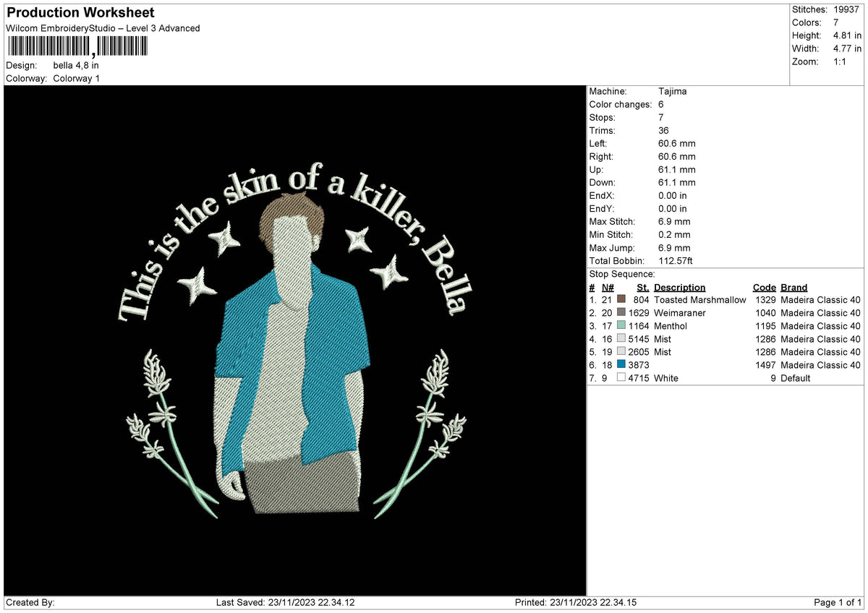Image resolution: width=868 pixels, height=613 pixels.
Task: Click the 'Default' brand in stop 7
Action: click(x=796, y=378)
